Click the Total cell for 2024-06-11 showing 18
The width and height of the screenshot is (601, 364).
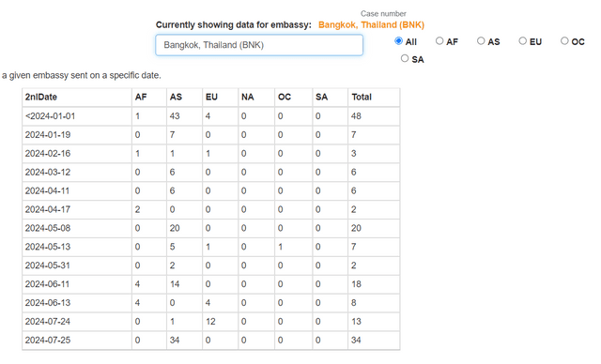coord(374,284)
